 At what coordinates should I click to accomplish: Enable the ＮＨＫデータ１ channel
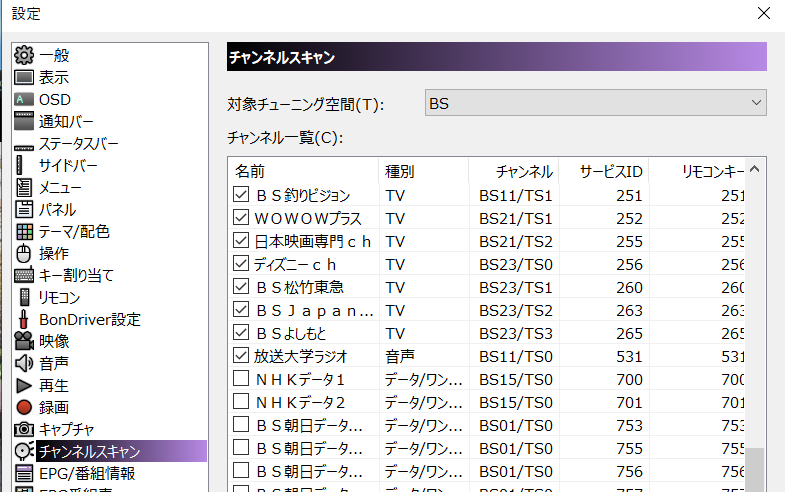[x=241, y=378]
